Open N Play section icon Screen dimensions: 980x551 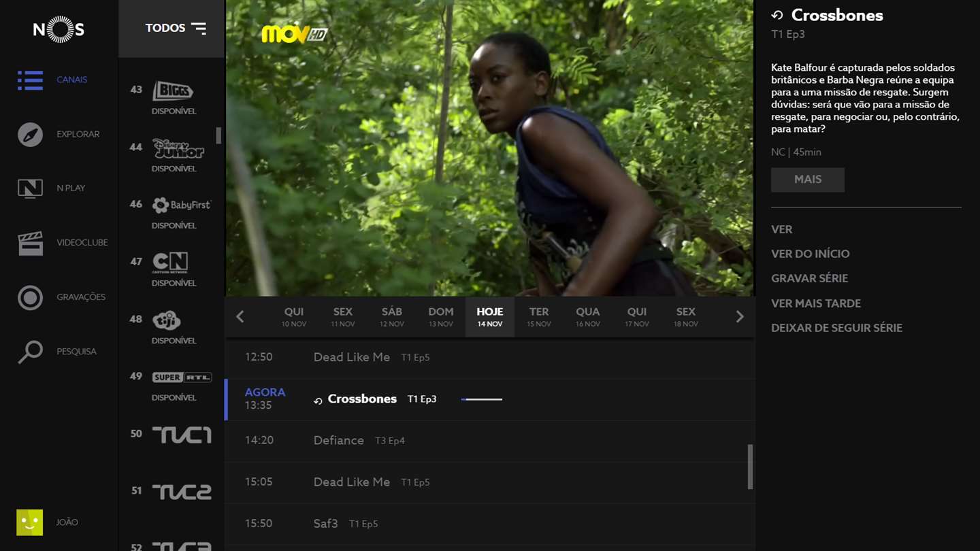point(30,188)
